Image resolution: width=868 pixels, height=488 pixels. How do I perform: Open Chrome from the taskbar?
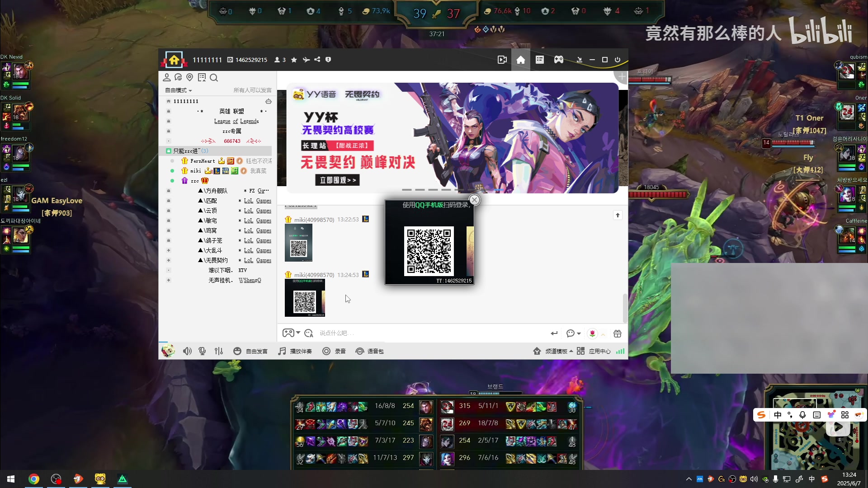pyautogui.click(x=34, y=479)
